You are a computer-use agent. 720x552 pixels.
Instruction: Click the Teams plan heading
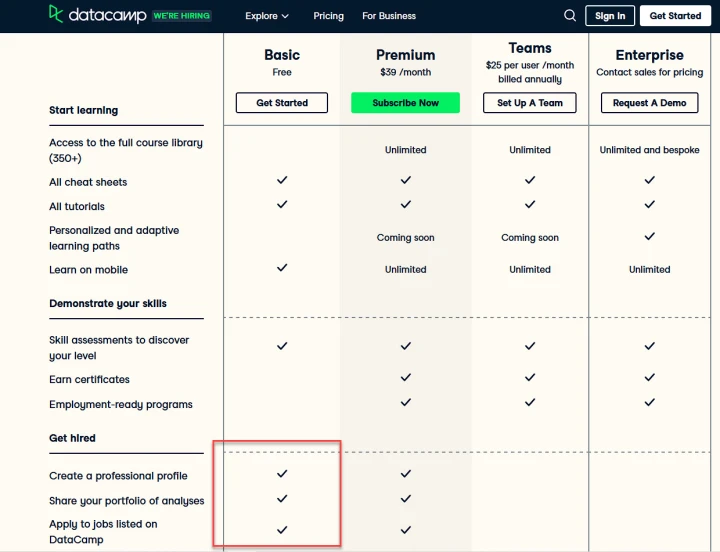pyautogui.click(x=530, y=48)
